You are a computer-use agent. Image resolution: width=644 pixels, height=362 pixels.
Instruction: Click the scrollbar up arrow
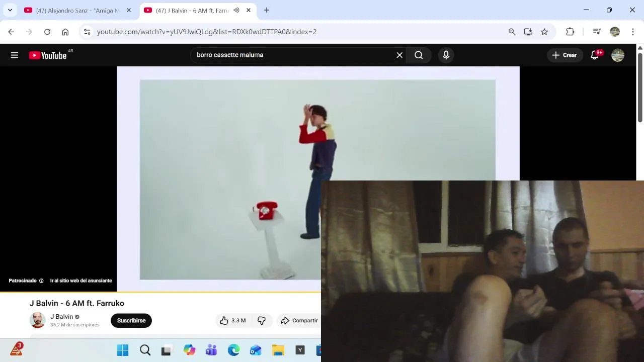(x=640, y=48)
